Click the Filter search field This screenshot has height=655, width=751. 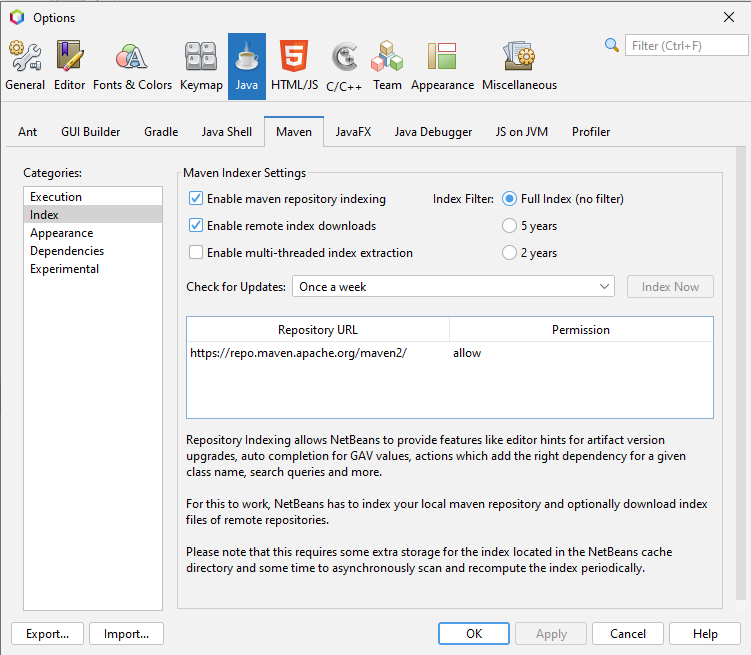click(686, 45)
